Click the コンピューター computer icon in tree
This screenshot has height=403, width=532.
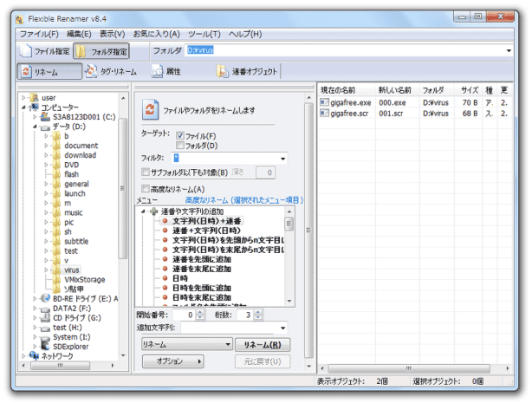click(34, 107)
